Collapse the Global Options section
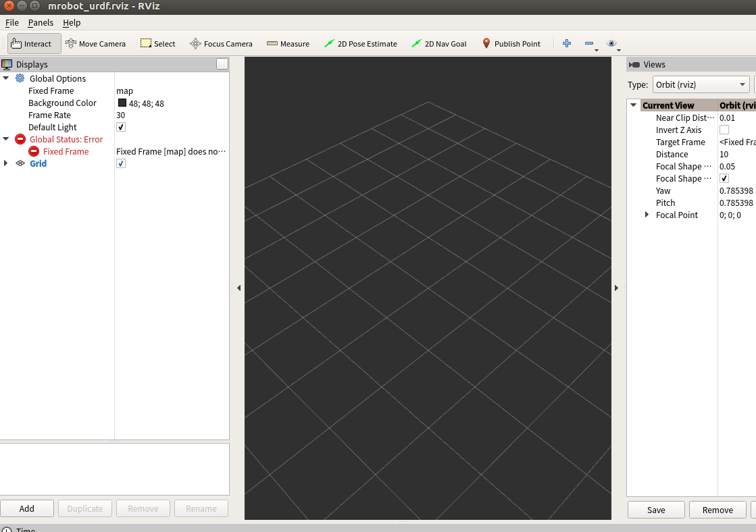The width and height of the screenshot is (756, 532). (6, 78)
